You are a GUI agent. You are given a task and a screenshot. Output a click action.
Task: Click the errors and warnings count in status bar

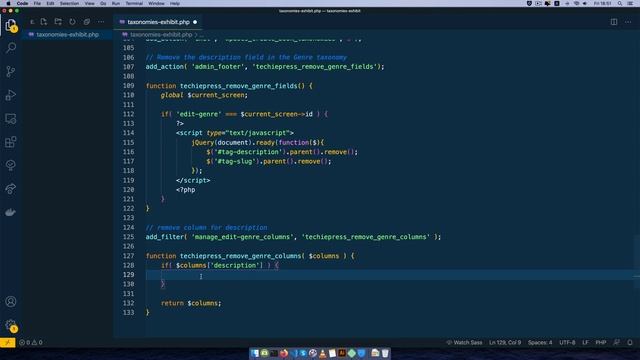pos(31,342)
